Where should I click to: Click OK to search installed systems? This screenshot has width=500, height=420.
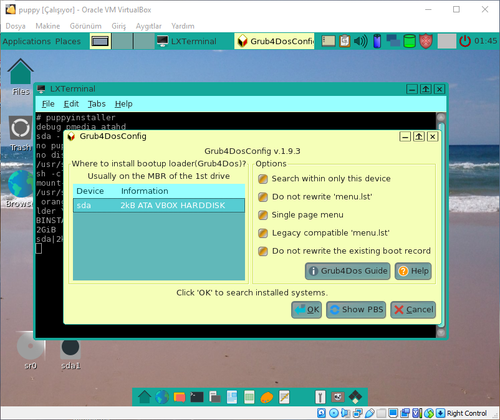click(x=306, y=310)
